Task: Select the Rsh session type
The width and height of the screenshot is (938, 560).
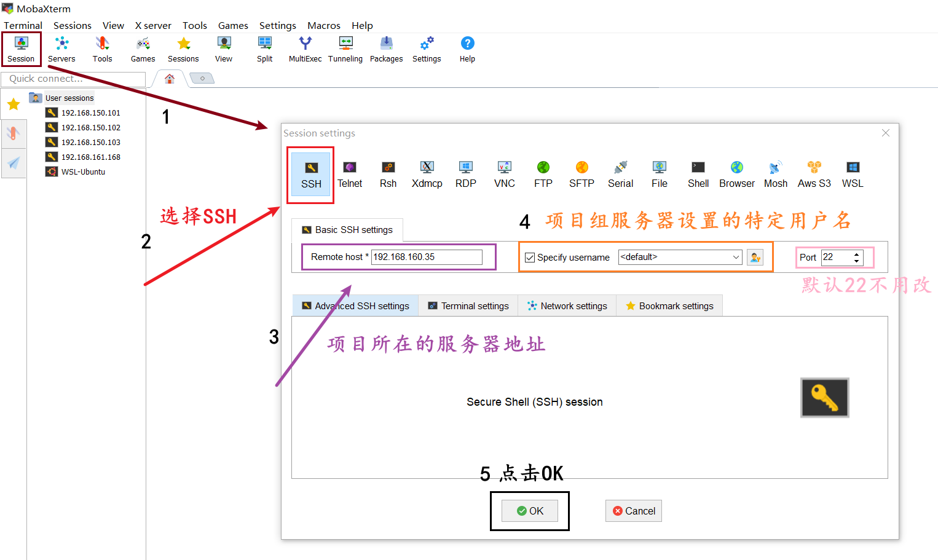Action: [388, 175]
